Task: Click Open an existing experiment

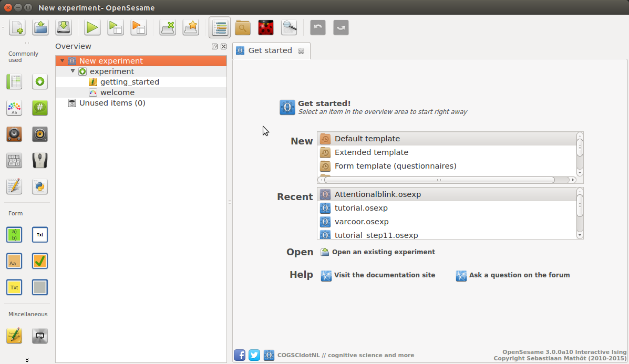Action: (x=383, y=252)
